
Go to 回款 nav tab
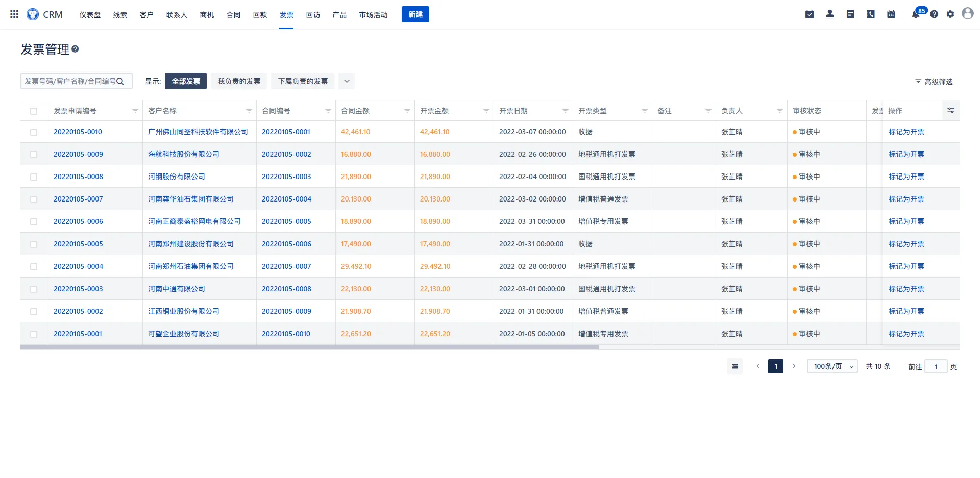tap(260, 15)
